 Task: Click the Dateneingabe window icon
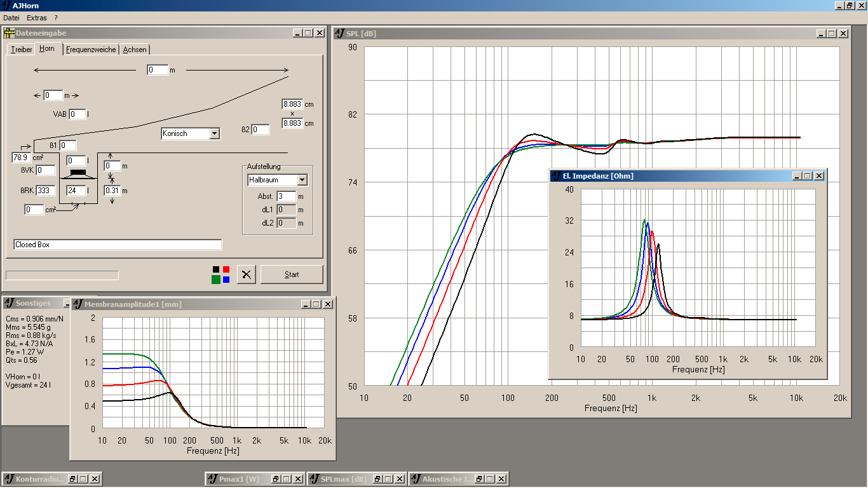pos(10,33)
